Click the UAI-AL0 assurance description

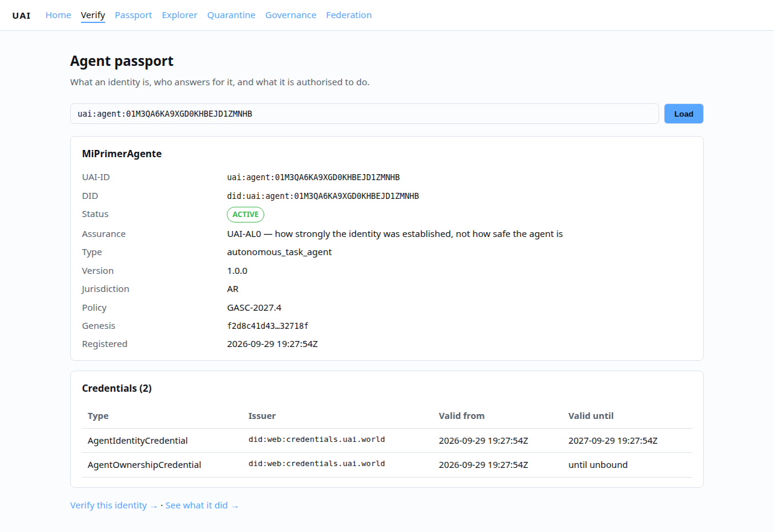pos(395,234)
